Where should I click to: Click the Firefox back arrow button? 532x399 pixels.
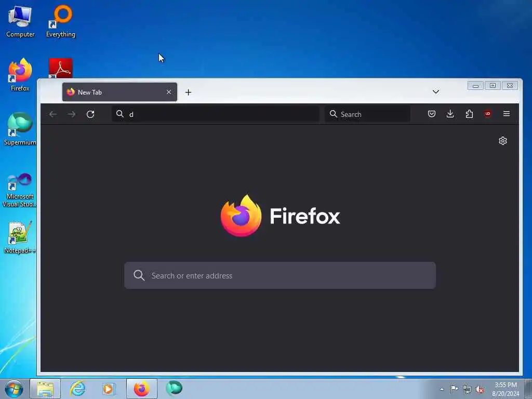coord(53,114)
